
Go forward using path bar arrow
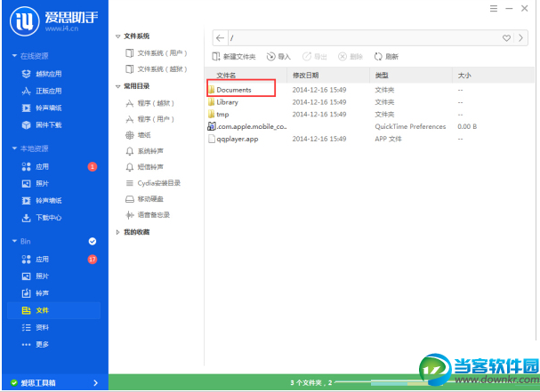coord(520,38)
